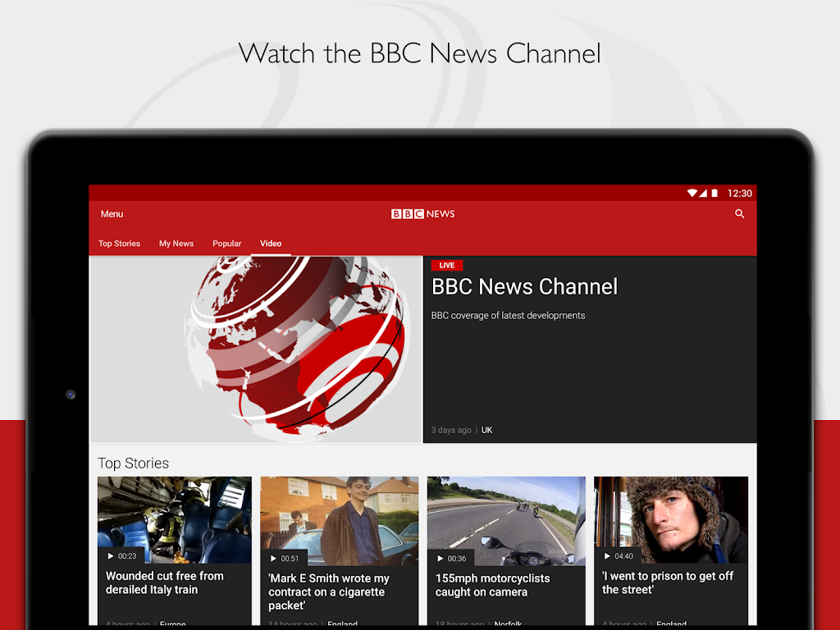The width and height of the screenshot is (840, 630).
Task: Tap the tablet front camera lens
Action: click(x=71, y=395)
